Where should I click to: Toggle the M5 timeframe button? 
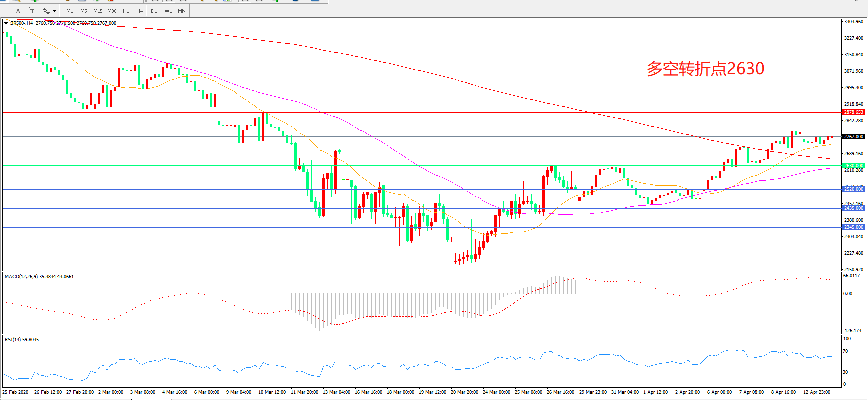[83, 11]
